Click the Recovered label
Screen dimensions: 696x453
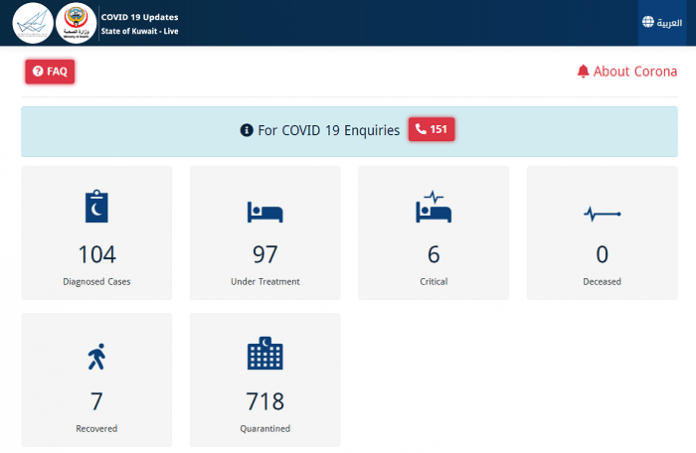(97, 429)
